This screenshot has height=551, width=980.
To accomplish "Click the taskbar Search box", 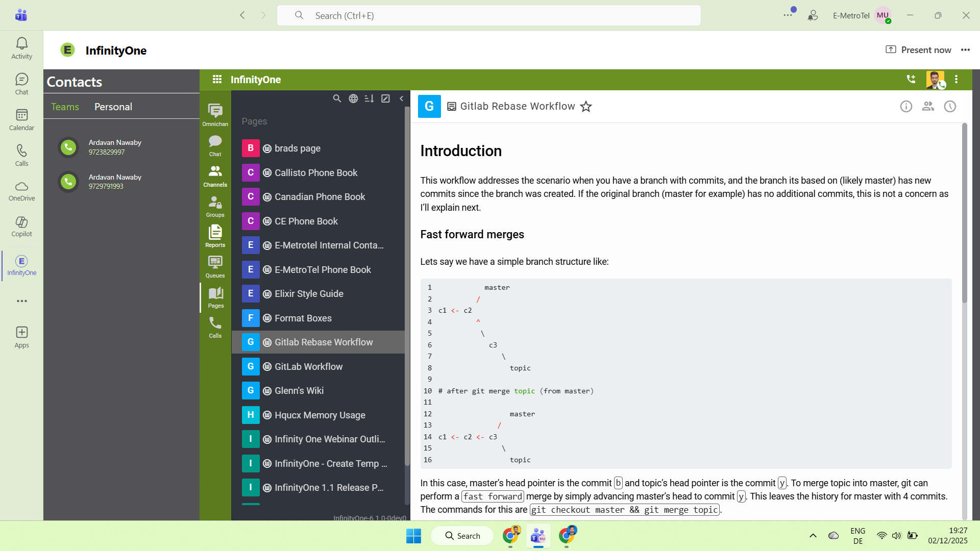I will [462, 536].
